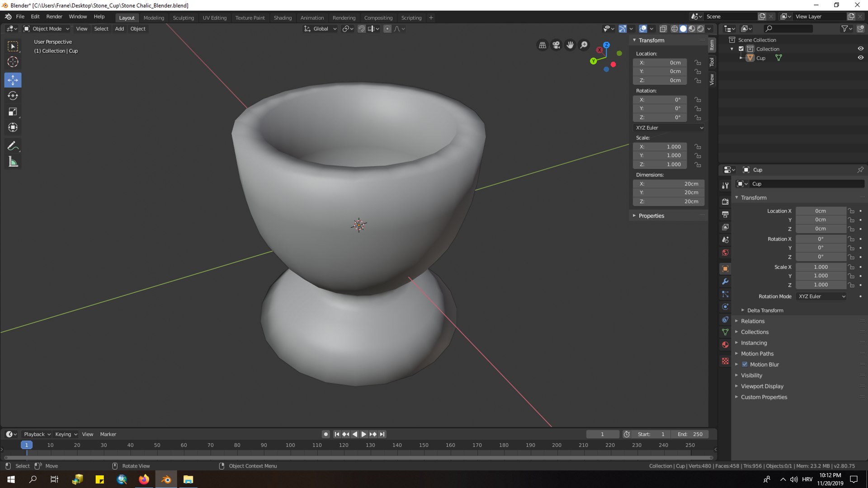
Task: Click the Dimensions X 20cm field
Action: (x=669, y=184)
